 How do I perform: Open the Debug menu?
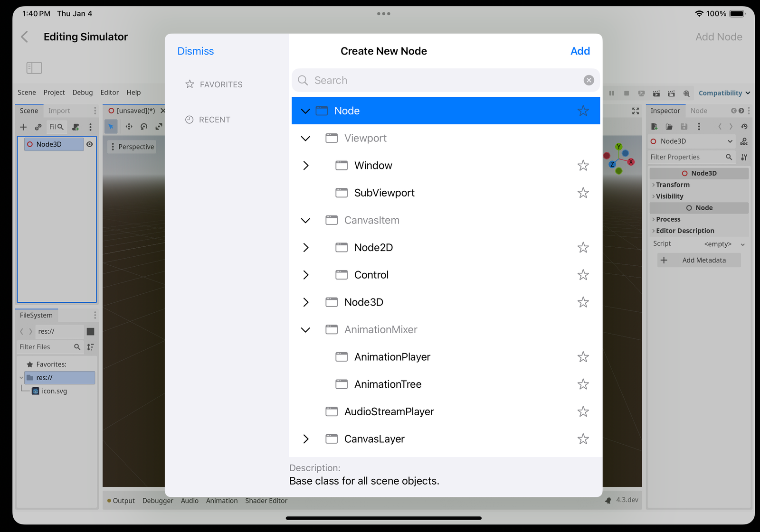coord(83,93)
